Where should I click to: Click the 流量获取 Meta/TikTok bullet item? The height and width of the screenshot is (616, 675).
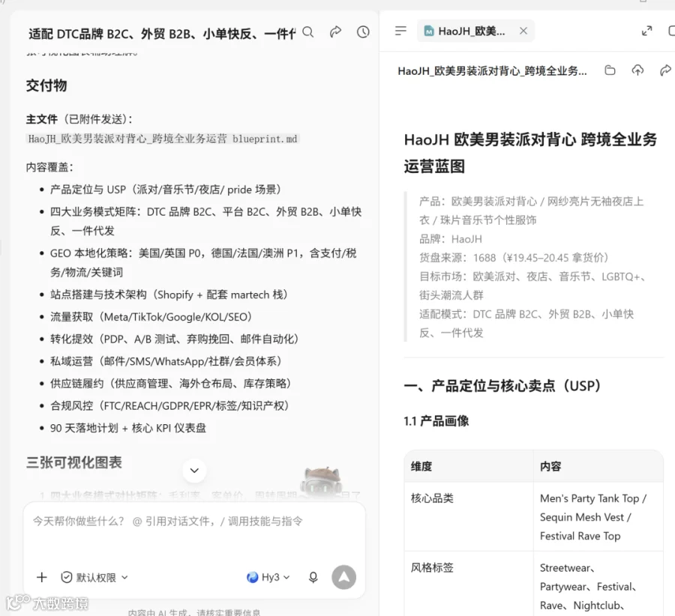[x=151, y=317]
